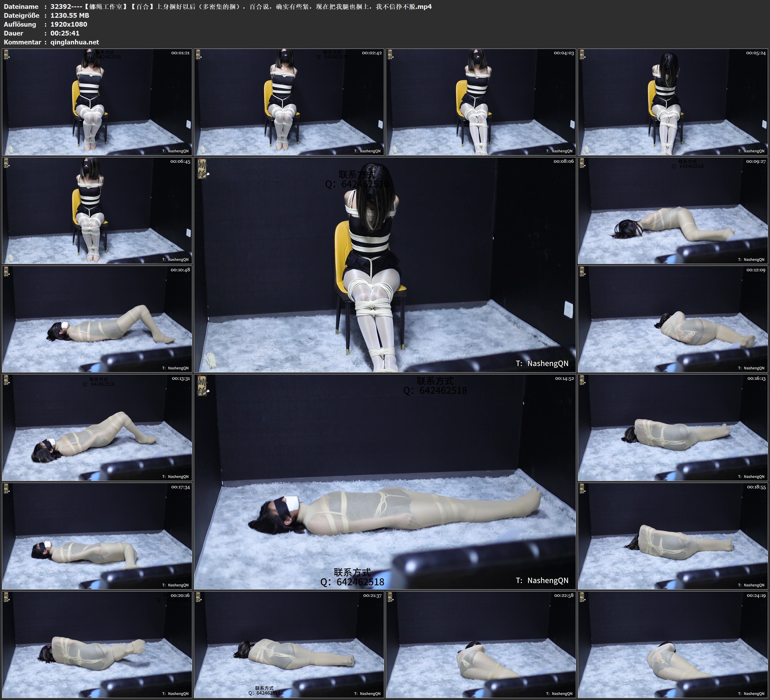Open the frame at 00:02:42
770x700 pixels.
click(x=289, y=102)
